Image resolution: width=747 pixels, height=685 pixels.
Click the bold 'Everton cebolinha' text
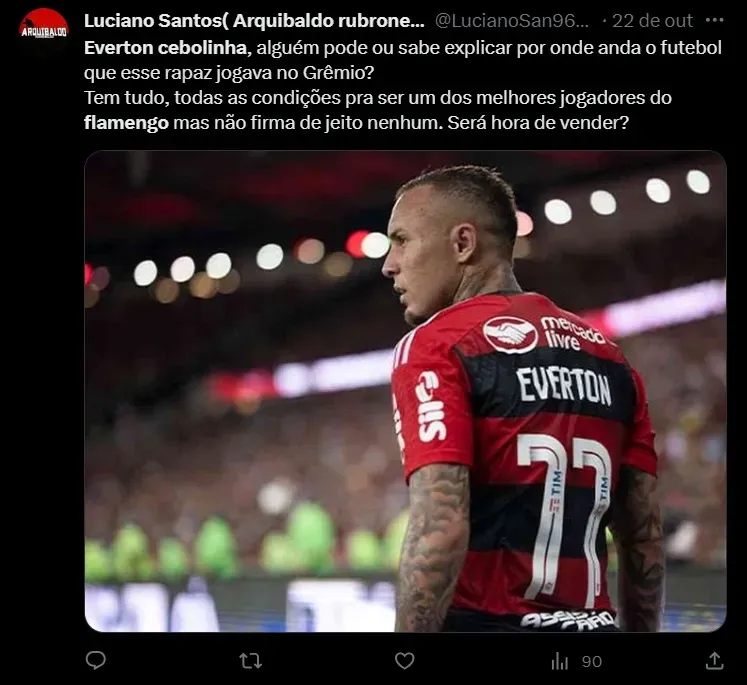pos(165,48)
